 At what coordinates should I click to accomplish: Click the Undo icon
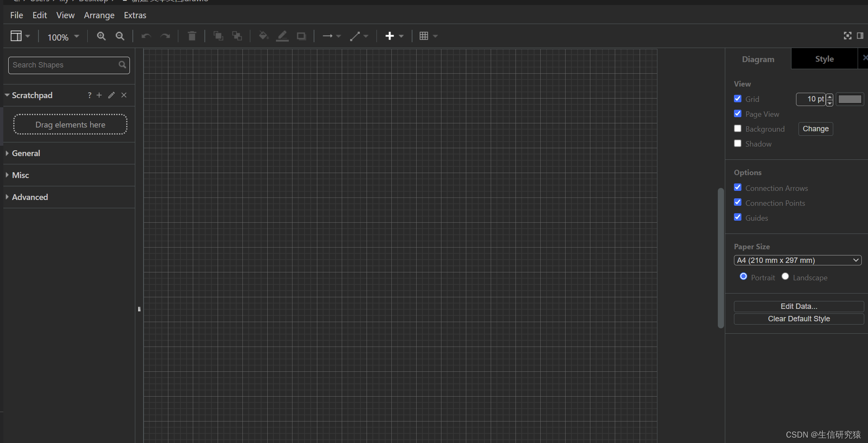[146, 36]
